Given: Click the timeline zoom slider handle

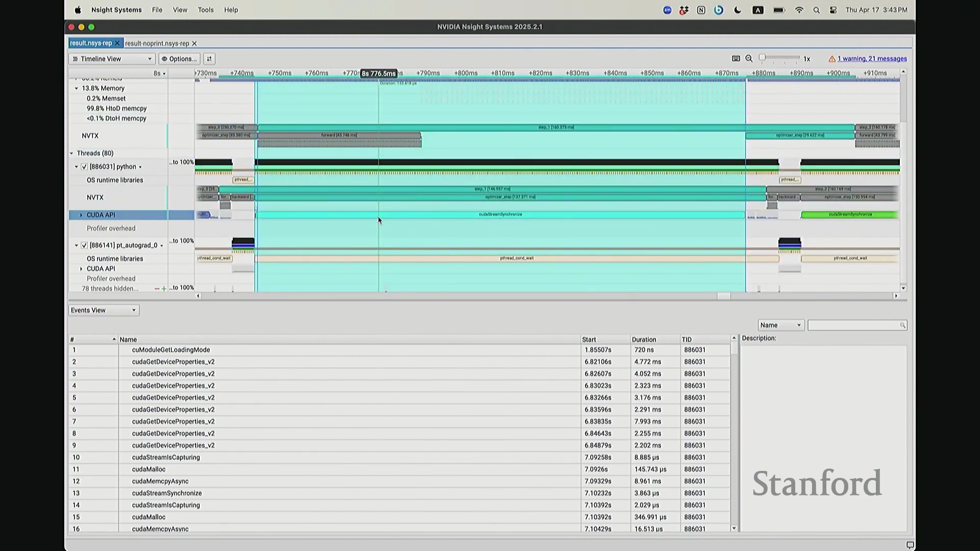Looking at the screenshot, I should coord(762,58).
